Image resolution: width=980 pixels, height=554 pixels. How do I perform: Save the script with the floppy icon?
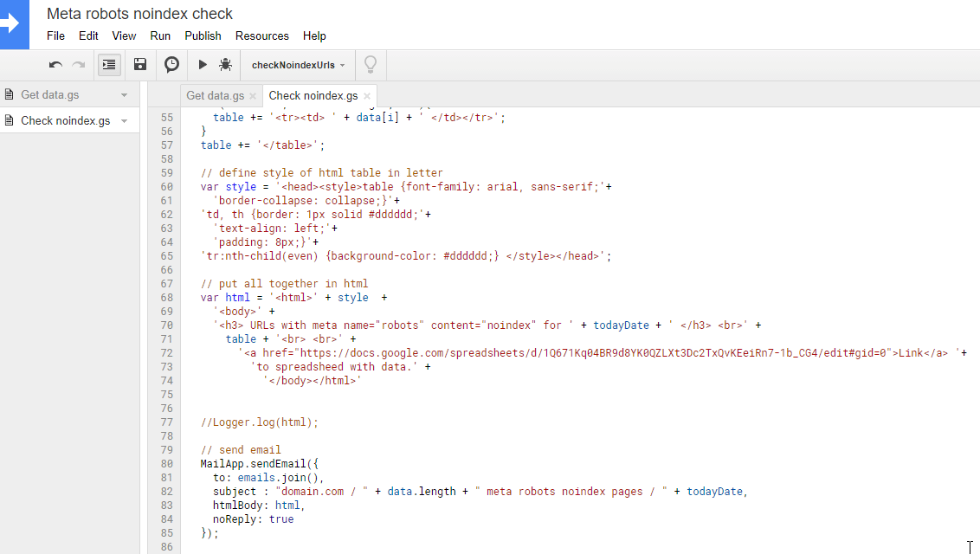tap(140, 64)
